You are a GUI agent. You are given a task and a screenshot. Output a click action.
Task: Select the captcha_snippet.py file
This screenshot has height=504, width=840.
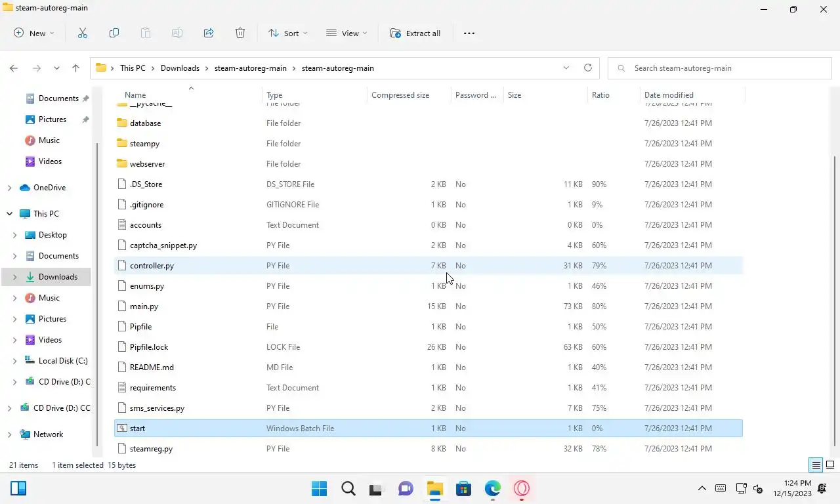(429, 245)
